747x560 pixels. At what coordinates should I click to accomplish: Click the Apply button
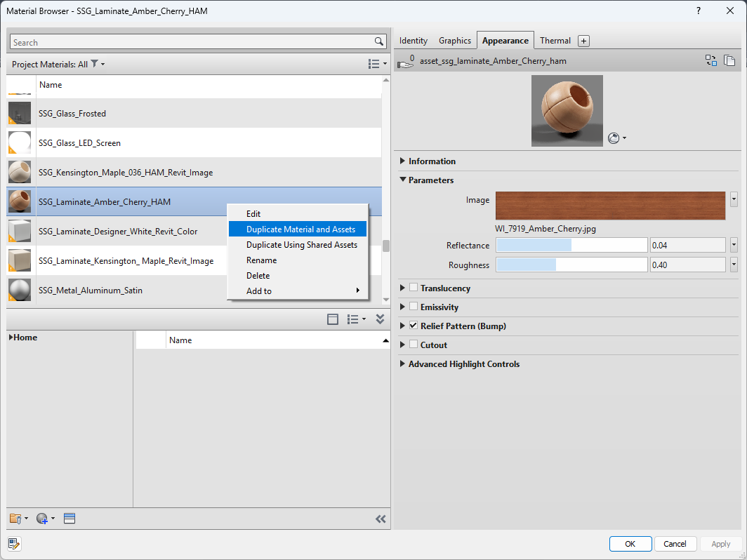(720, 543)
